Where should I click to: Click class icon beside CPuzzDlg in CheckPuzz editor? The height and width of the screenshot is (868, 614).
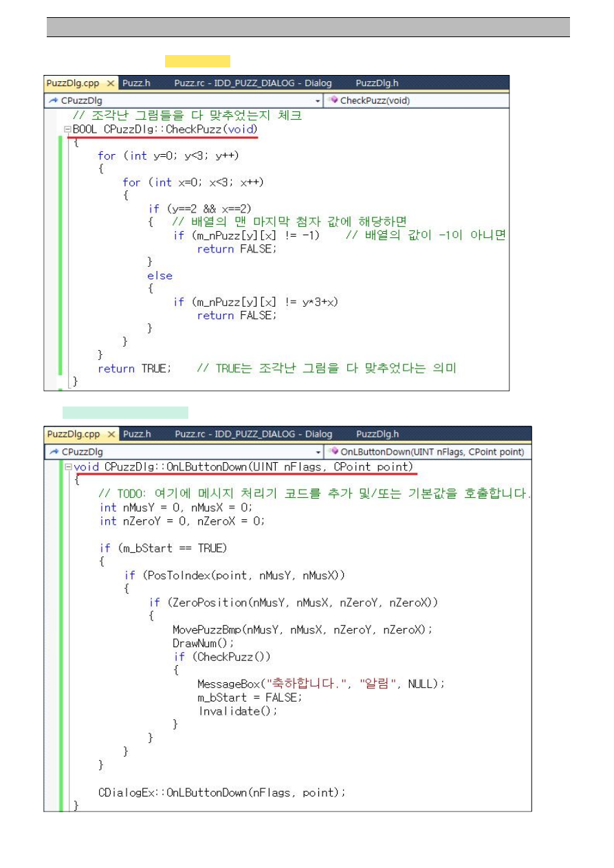52,100
